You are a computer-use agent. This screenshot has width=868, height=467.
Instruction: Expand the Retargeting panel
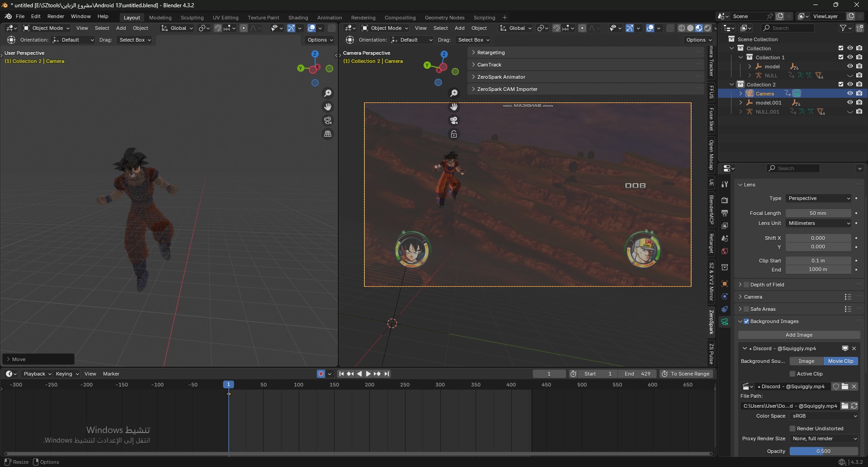pos(586,52)
